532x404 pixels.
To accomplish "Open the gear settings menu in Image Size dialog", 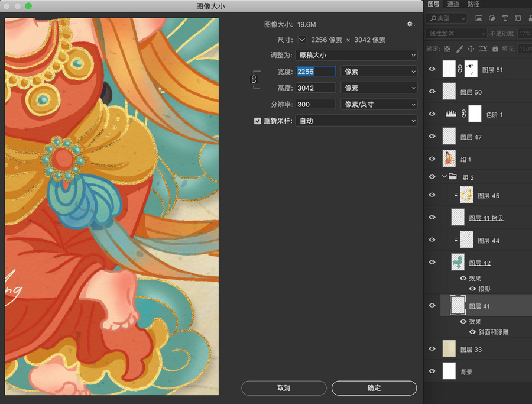I will coord(411,24).
